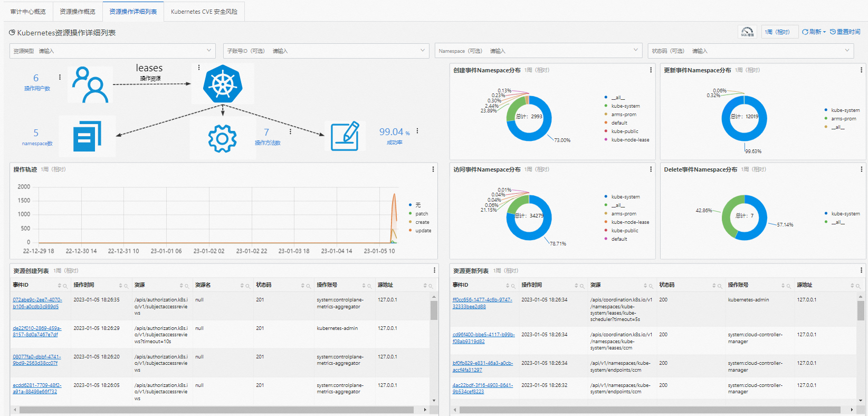Switch to the 资源操作概览 tab
This screenshot has width=868, height=416.
pos(78,12)
